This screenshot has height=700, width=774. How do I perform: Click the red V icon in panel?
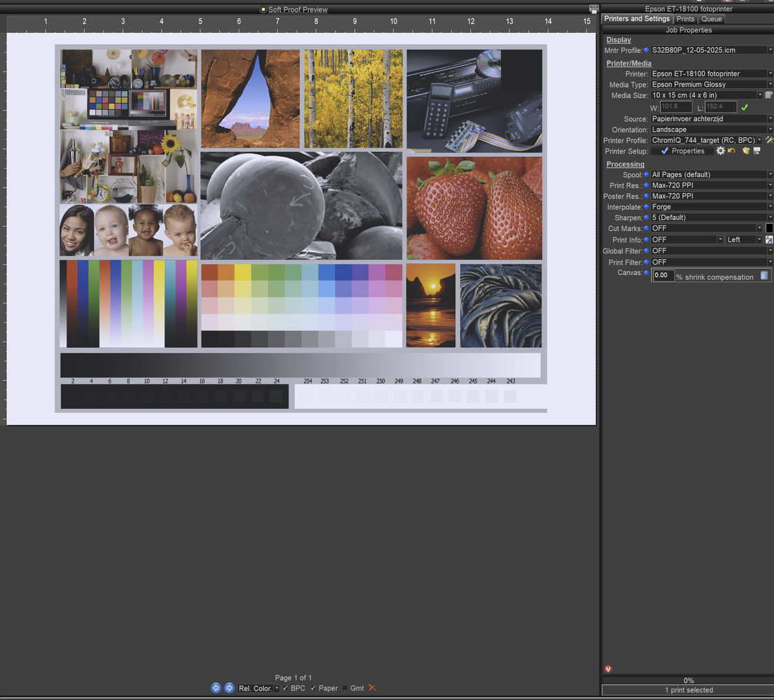pyautogui.click(x=608, y=669)
